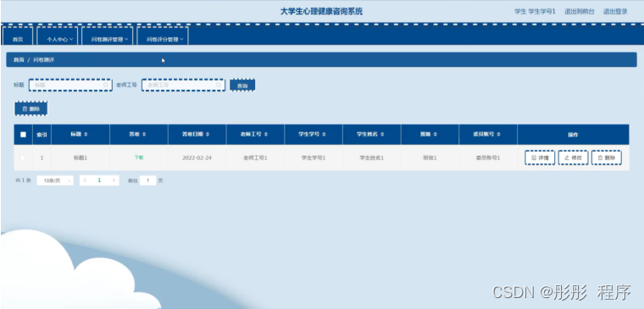This screenshot has height=309, width=644.
Task: Click the green 下载 link
Action: 139,157
